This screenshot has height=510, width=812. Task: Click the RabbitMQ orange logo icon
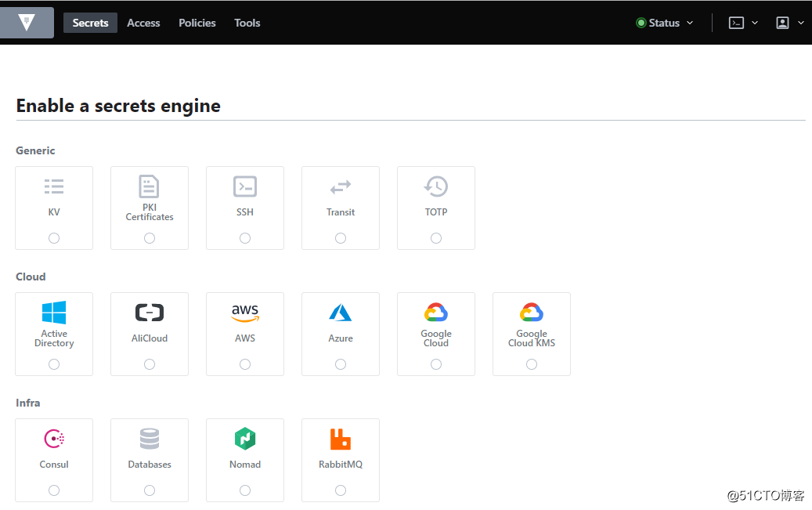341,439
